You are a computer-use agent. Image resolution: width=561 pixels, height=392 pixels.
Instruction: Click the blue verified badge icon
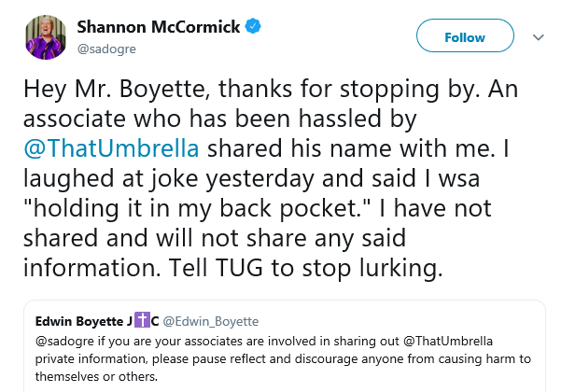click(x=253, y=26)
